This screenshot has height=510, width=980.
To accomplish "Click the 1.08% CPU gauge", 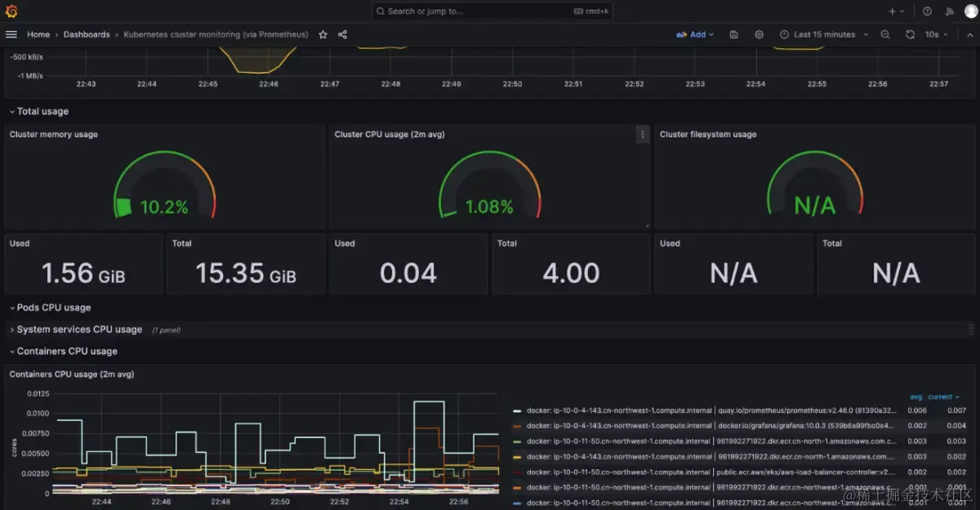I will (x=489, y=186).
